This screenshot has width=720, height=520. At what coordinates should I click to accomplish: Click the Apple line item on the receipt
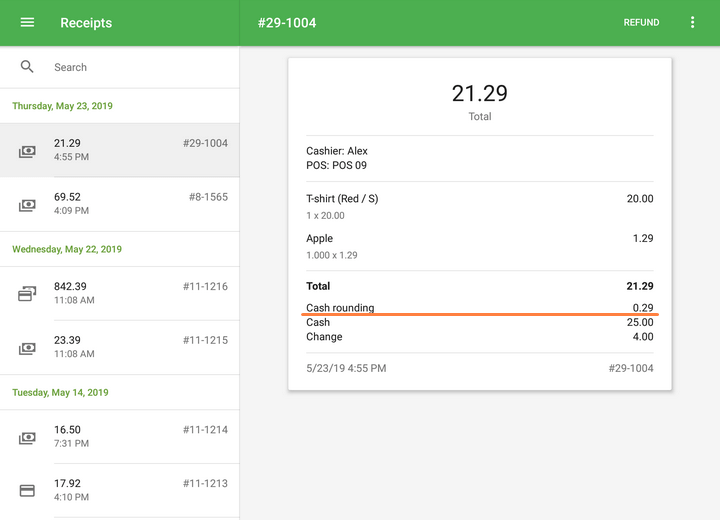[320, 239]
